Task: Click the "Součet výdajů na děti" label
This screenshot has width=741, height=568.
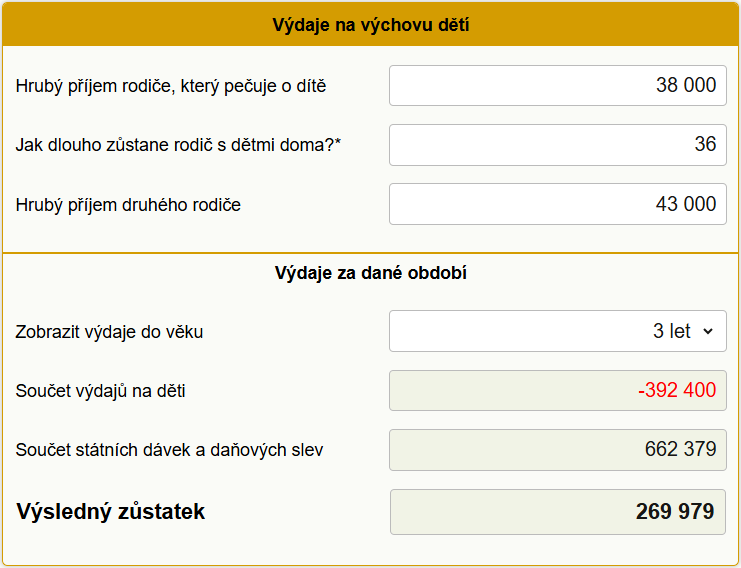Action: pyautogui.click(x=100, y=391)
